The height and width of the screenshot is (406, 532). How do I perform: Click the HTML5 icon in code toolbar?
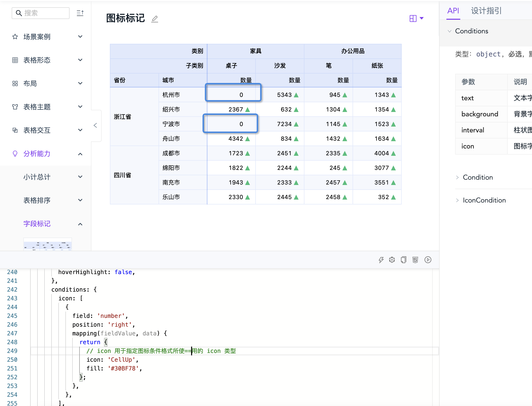pos(415,260)
